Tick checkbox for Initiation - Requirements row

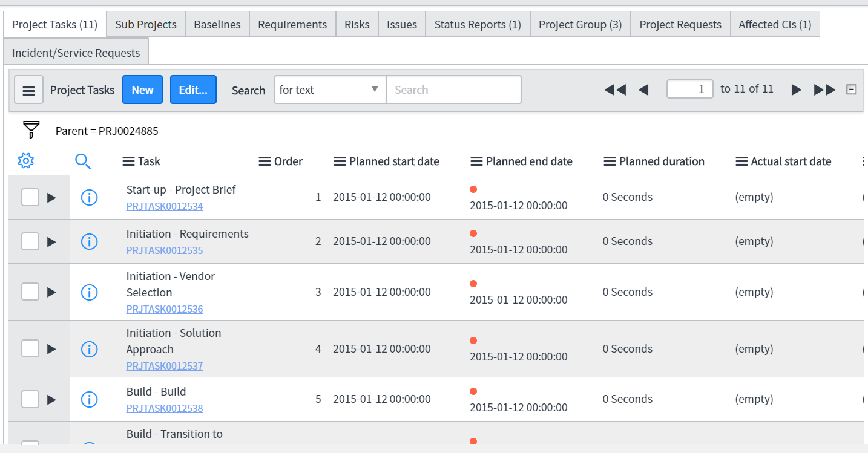coord(30,241)
